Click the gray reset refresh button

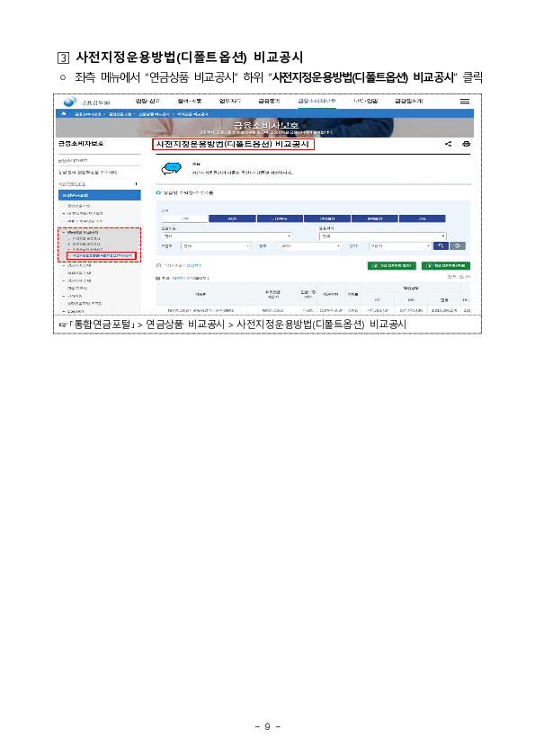pyautogui.click(x=458, y=246)
